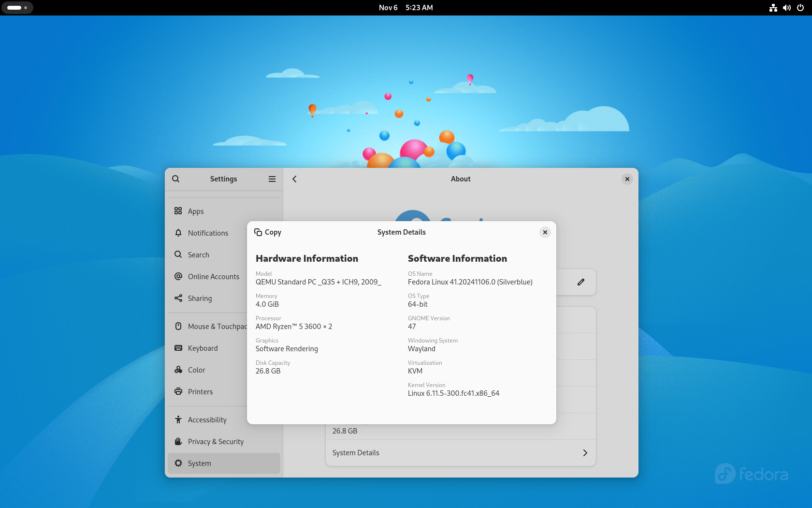Select Apps in the Settings sidebar
812x508 pixels.
(224, 211)
